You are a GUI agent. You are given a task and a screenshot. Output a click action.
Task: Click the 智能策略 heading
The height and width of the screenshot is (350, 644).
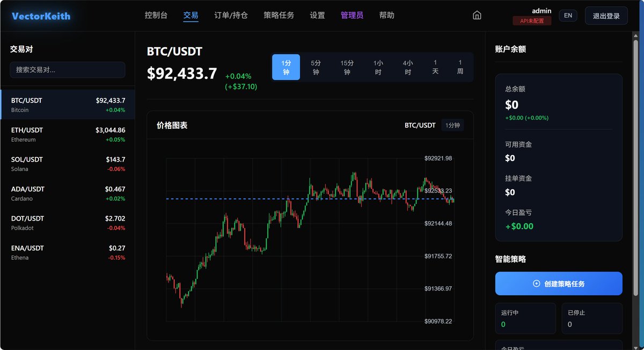[510, 259]
